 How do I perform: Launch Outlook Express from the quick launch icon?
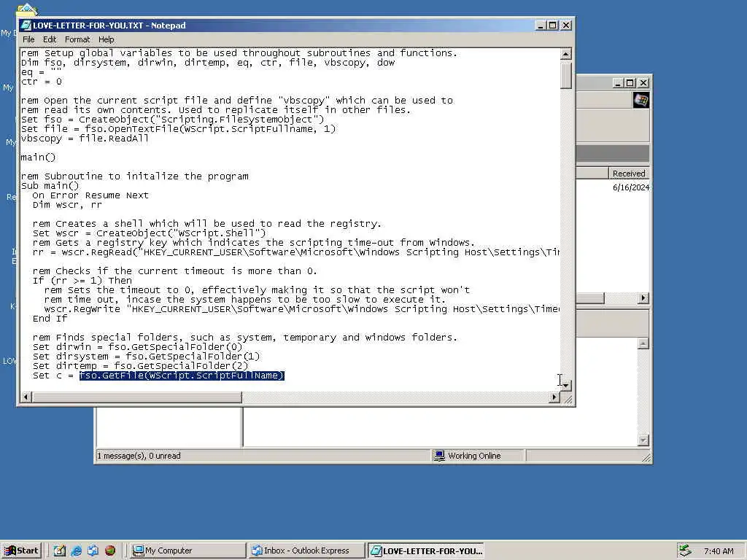click(x=93, y=551)
